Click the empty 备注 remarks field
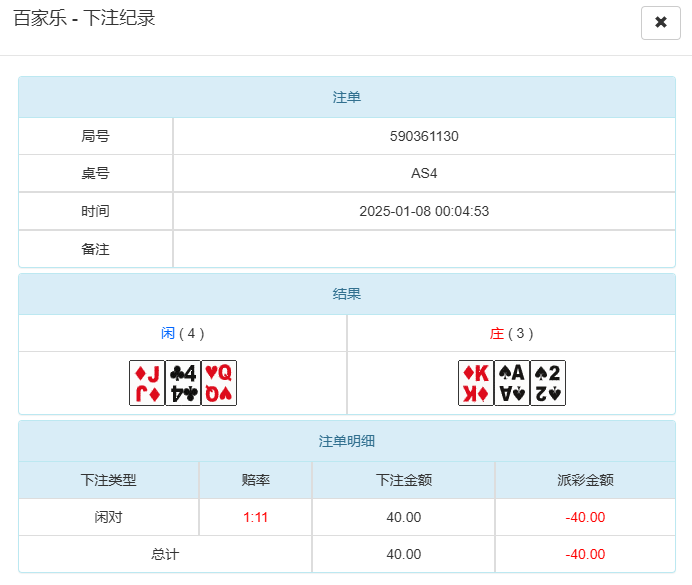The image size is (692, 585). [424, 249]
